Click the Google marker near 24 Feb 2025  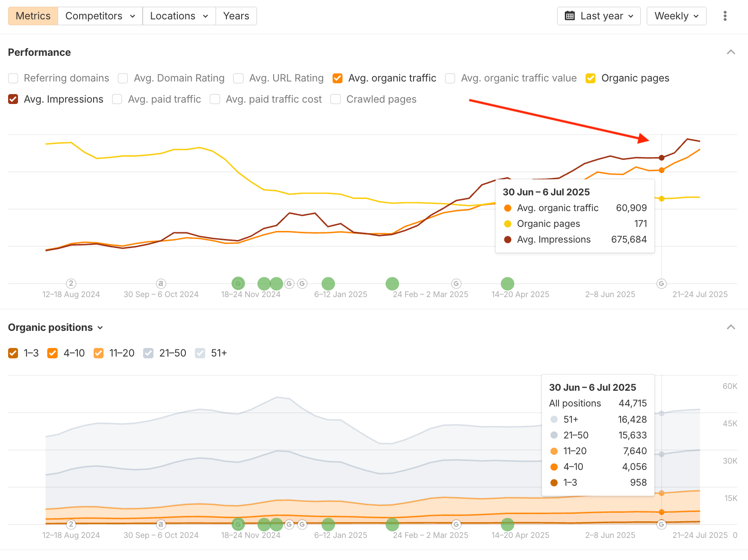(x=456, y=284)
